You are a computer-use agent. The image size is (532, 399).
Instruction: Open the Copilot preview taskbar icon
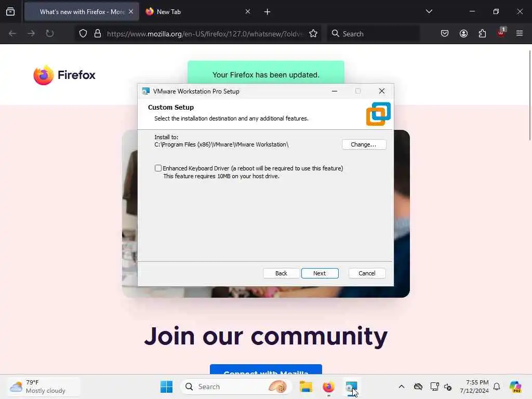[515, 387]
